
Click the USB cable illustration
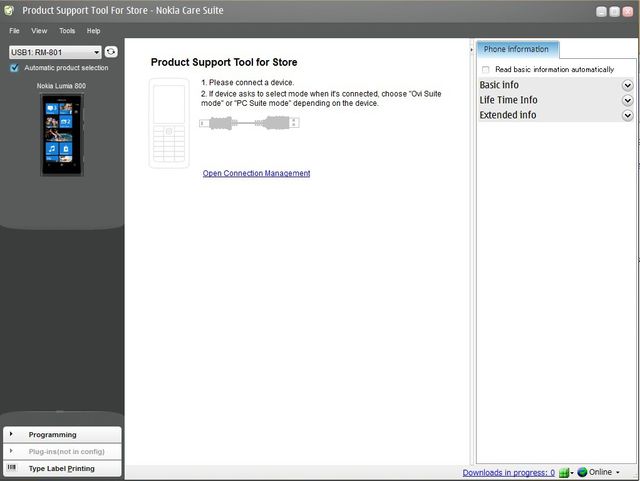[x=250, y=123]
